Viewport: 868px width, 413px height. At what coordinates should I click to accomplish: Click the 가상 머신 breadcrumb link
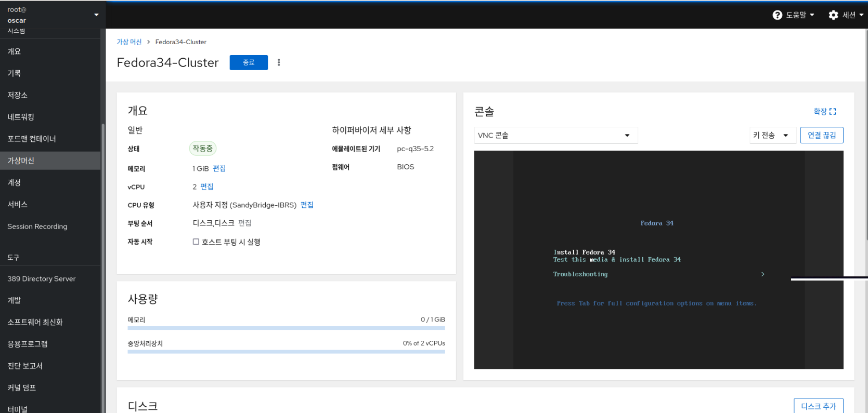[129, 42]
